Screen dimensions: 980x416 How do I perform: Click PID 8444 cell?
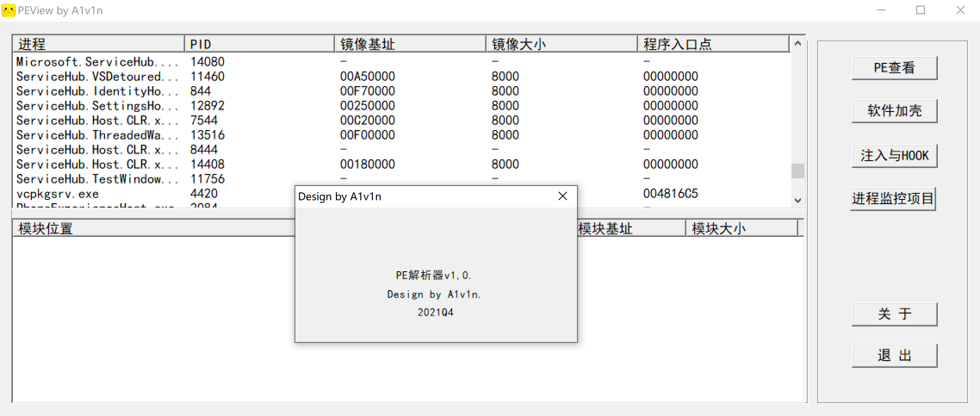click(204, 150)
